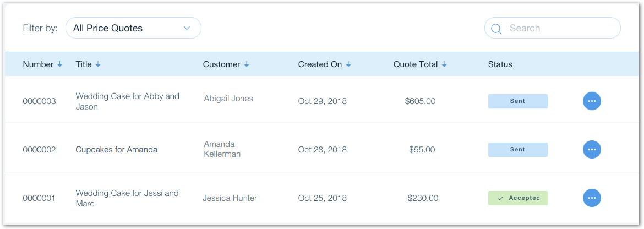The height and width of the screenshot is (229, 644).
Task: Select customer Jessica Hunter
Action: (x=230, y=198)
